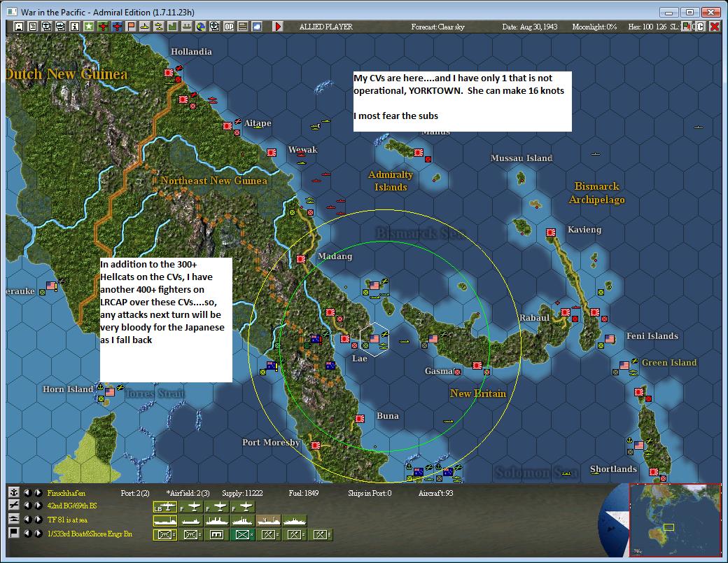The width and height of the screenshot is (728, 563).
Task: Select the LB bomber air unit icon
Action: tap(164, 507)
